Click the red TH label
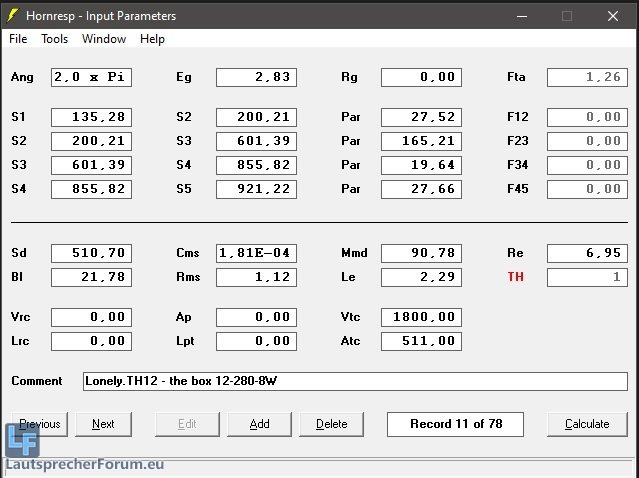Viewport: 639px width, 478px height. (516, 277)
